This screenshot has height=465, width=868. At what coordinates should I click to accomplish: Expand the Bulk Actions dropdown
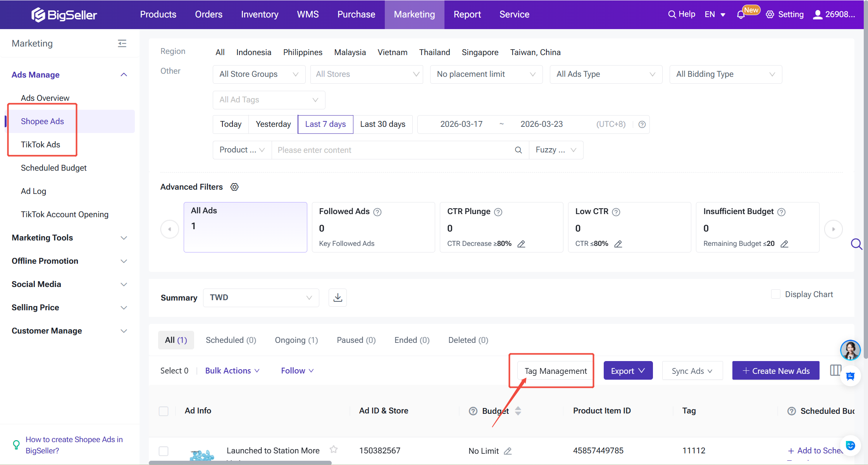coord(232,370)
